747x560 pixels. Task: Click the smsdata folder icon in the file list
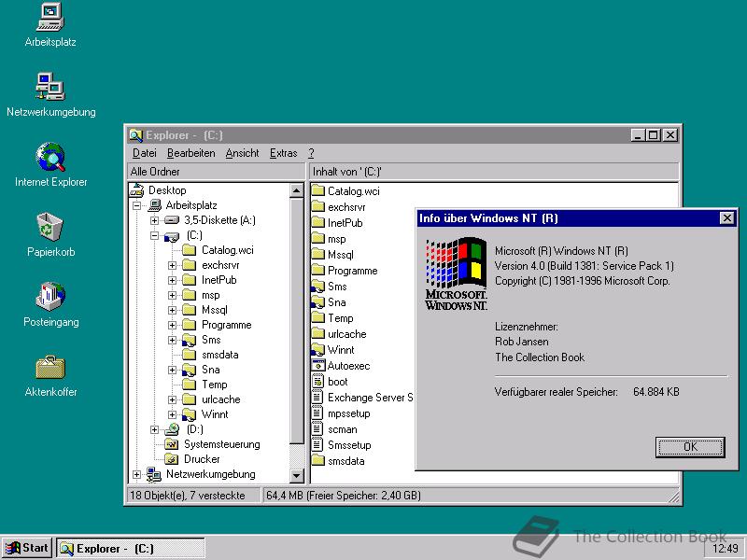coord(317,460)
